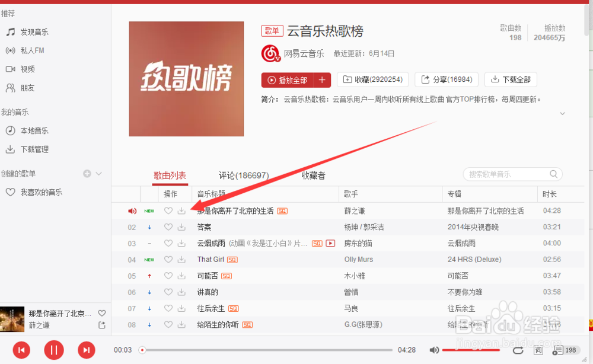Viewport: 593px width, 364px height.
Task: Go to 视频 section
Action: click(x=20, y=69)
